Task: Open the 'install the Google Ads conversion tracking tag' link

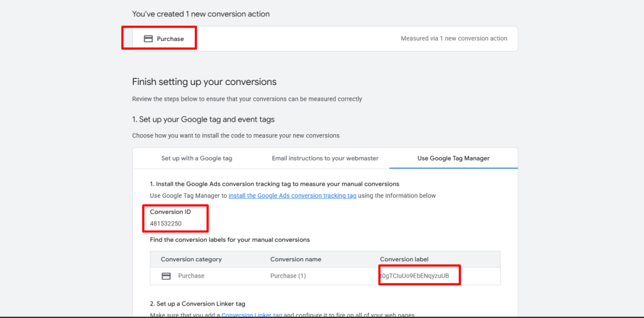Action: coord(292,196)
